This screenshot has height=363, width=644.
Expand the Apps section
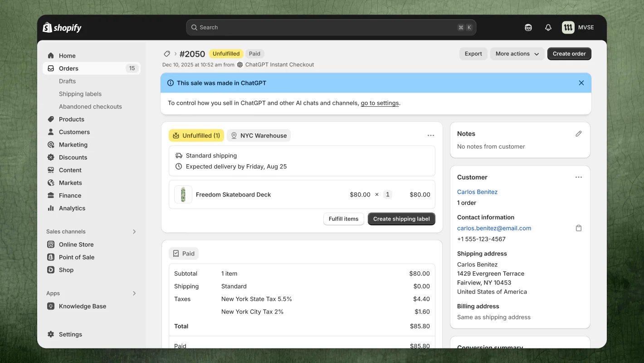pos(134,293)
